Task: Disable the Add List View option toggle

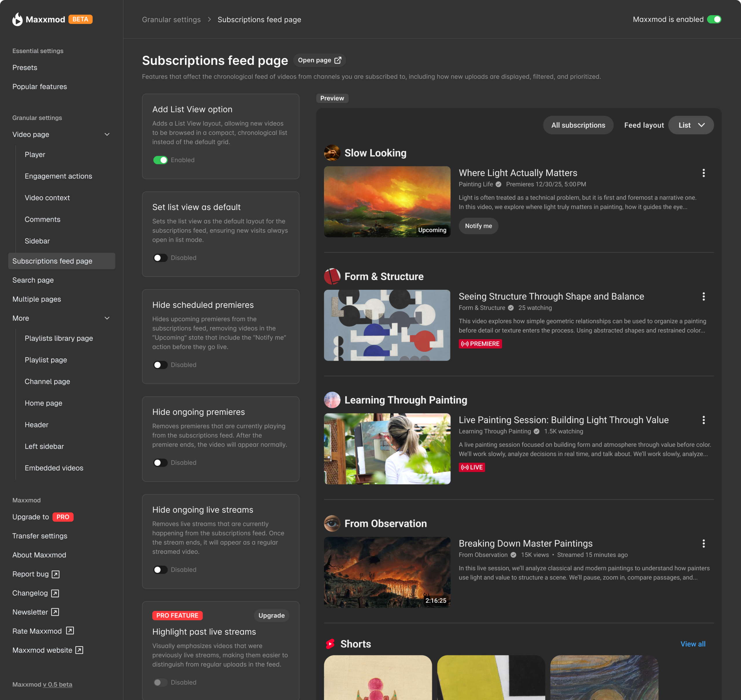Action: point(160,160)
